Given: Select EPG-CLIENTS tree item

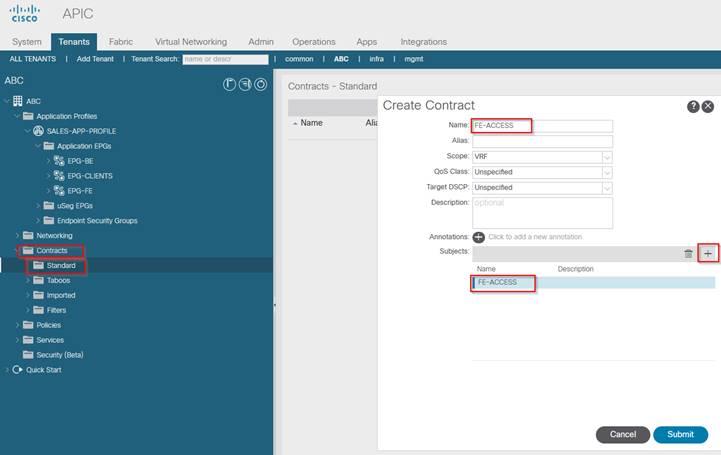Looking at the screenshot, I should (x=90, y=176).
